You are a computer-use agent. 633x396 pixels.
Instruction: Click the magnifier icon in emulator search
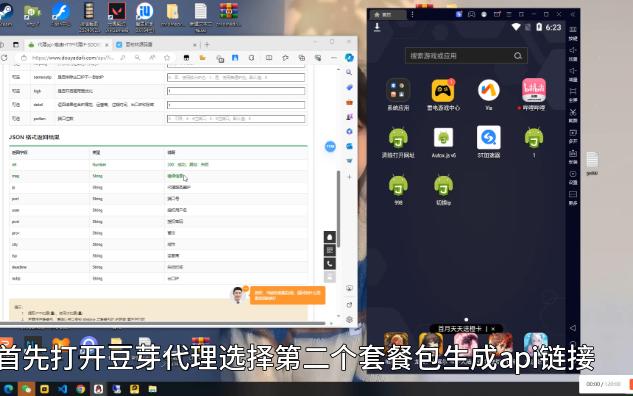[518, 56]
